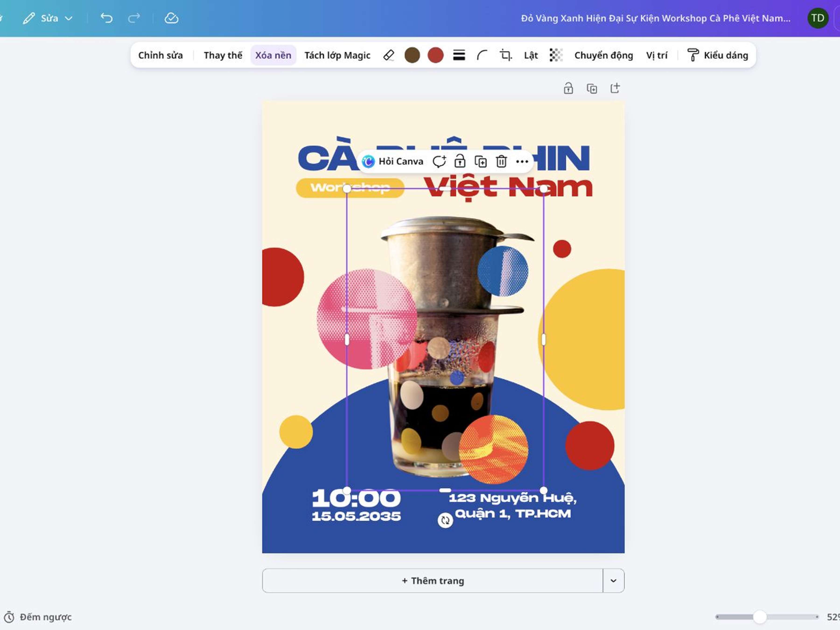840x630 pixels.
Task: Copy style with Kiểu dáng
Action: tap(718, 55)
